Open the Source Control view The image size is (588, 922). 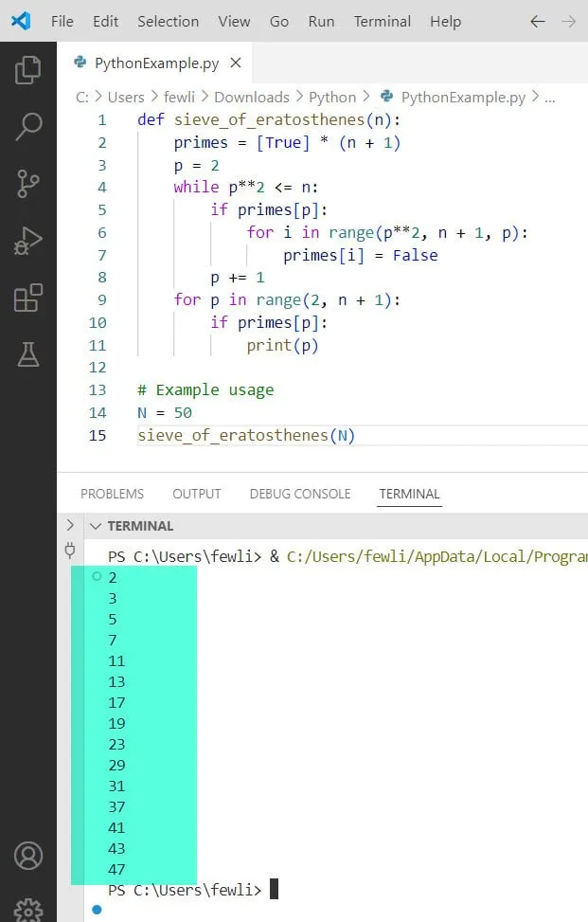coord(28,183)
